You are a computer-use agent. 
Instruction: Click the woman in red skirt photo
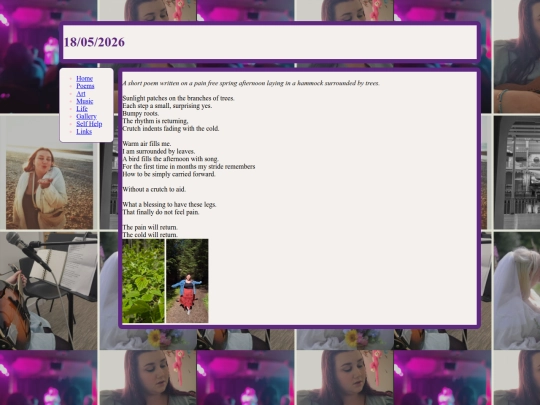pyautogui.click(x=187, y=281)
